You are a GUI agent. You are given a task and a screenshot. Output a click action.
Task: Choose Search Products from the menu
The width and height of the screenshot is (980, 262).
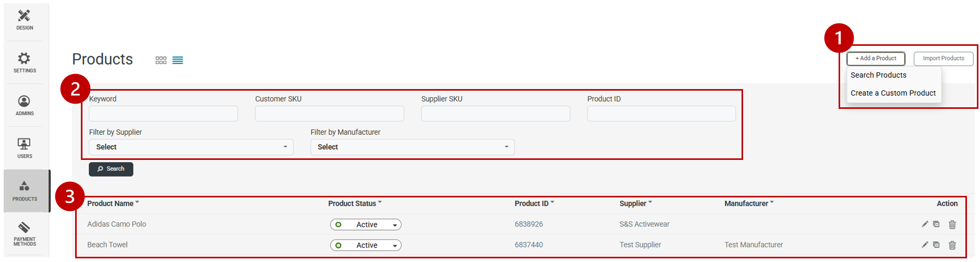tap(878, 75)
